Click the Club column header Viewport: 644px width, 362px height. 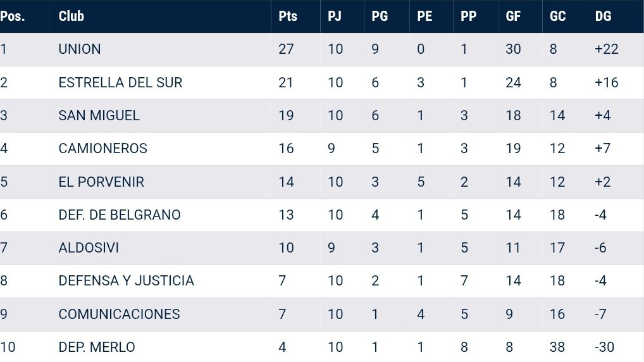(x=71, y=16)
